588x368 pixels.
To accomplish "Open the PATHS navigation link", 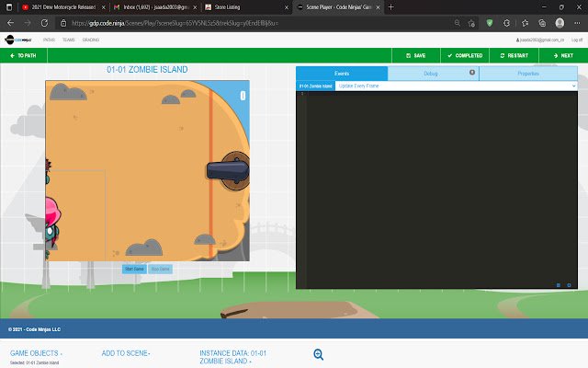I will [x=49, y=40].
